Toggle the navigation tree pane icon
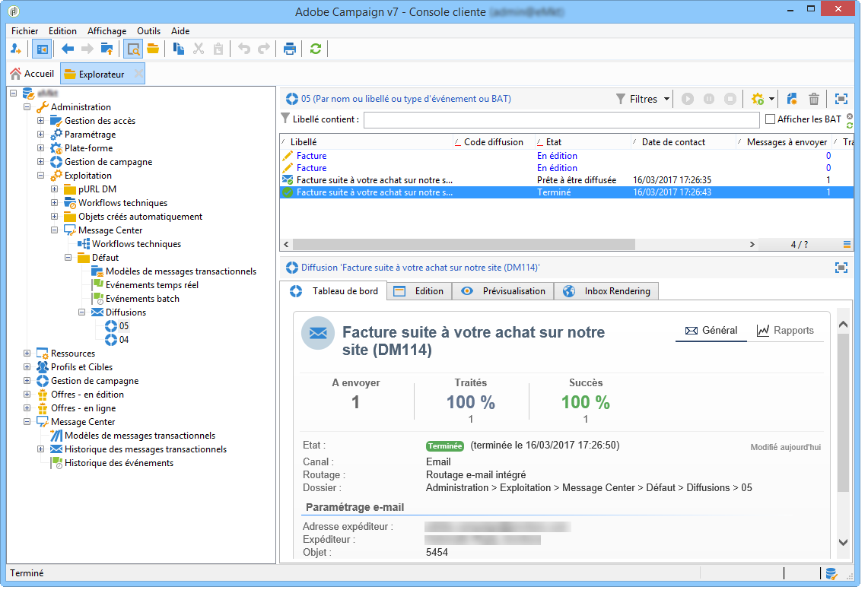Viewport: 868px width, 593px height. pyautogui.click(x=42, y=49)
